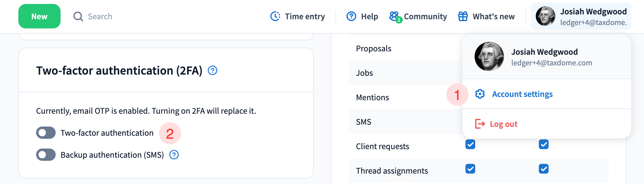Image resolution: width=644 pixels, height=184 pixels.
Task: Open the 2FA heading help icon
Action: pos(213,71)
